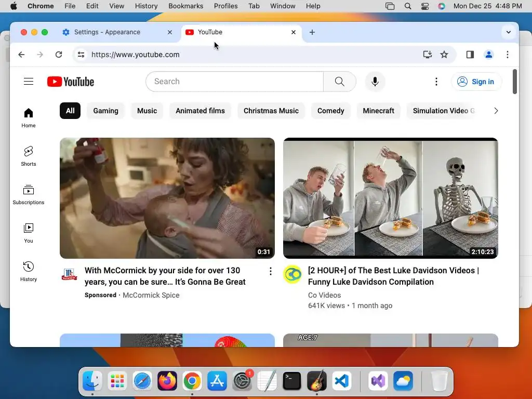This screenshot has height=399, width=532.
Task: Play the McCormick ad thumbnail
Action: [167, 198]
